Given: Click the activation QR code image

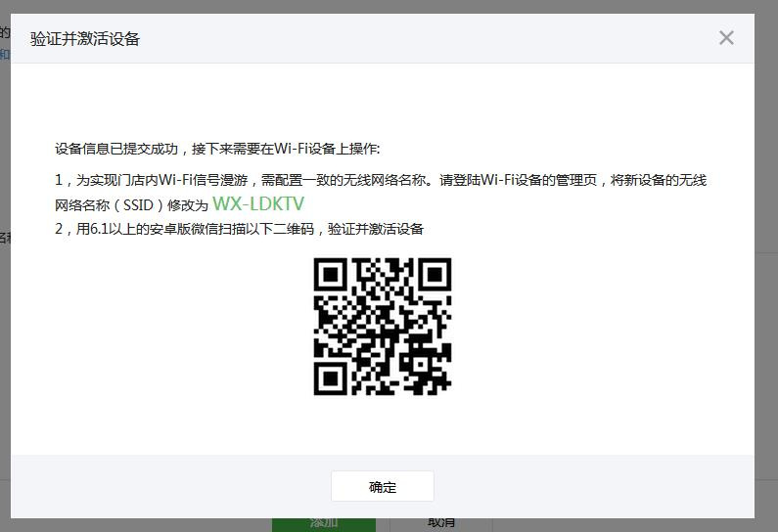Looking at the screenshot, I should pos(383,327).
